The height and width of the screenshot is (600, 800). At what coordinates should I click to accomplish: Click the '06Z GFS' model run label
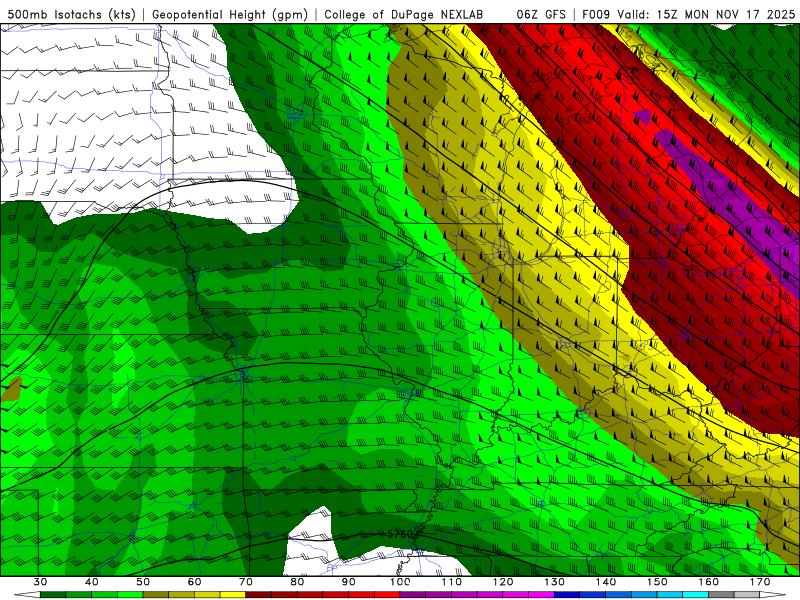(x=541, y=14)
